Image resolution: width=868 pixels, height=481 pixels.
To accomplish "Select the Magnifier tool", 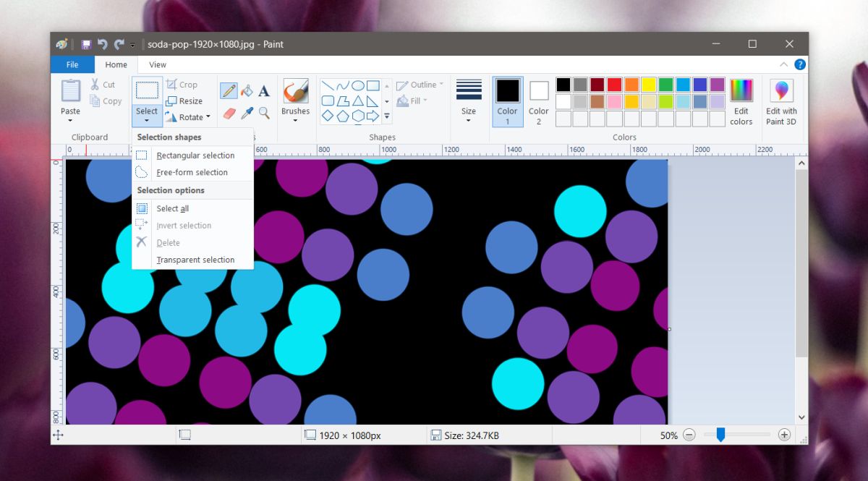I will [x=264, y=113].
